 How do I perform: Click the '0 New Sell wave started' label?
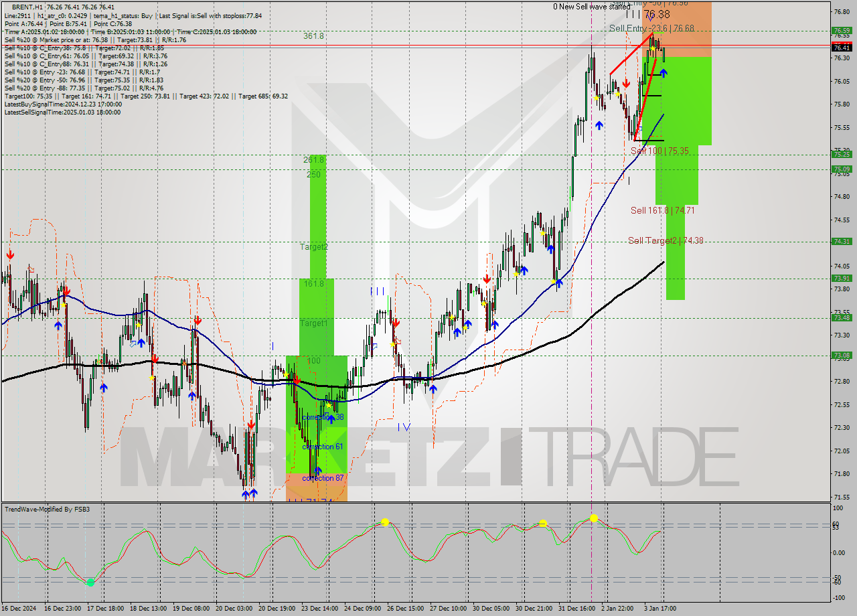click(x=591, y=6)
